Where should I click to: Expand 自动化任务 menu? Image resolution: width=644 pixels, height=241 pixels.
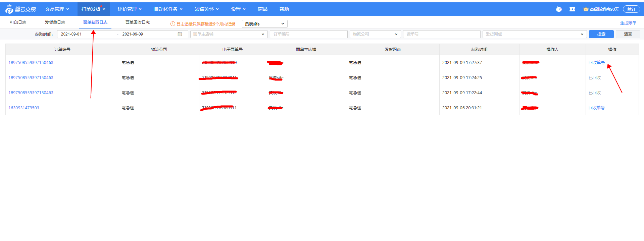click(x=168, y=9)
